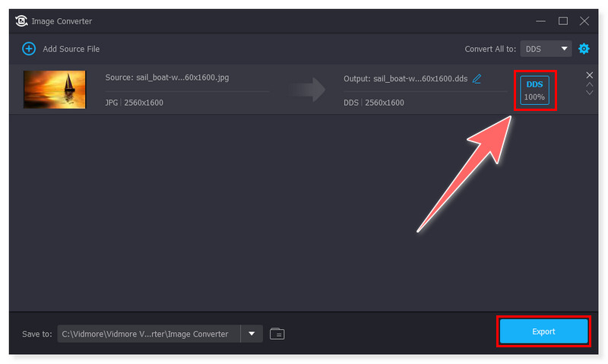Screen dimensions: 608x364
Task: Expand the Save to path dropdown arrow
Action: [252, 334]
